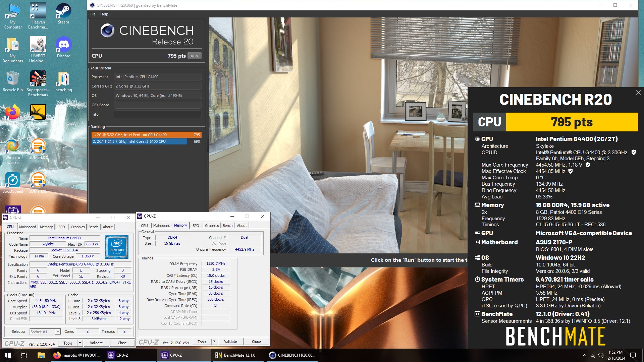This screenshot has width=644, height=362.
Task: Open File Explorer from the taskbar
Action: [x=41, y=355]
